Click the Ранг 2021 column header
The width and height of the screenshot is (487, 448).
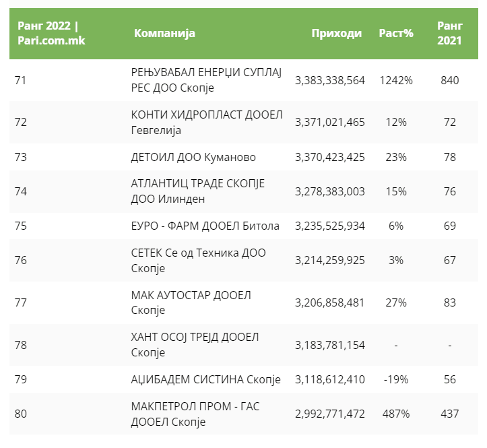pyautogui.click(x=449, y=34)
